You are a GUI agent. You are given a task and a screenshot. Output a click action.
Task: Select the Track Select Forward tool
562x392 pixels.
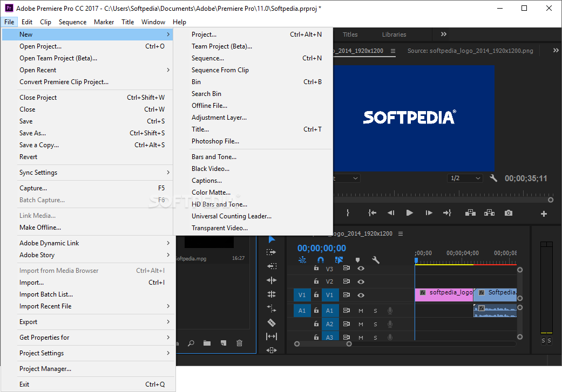[272, 252]
